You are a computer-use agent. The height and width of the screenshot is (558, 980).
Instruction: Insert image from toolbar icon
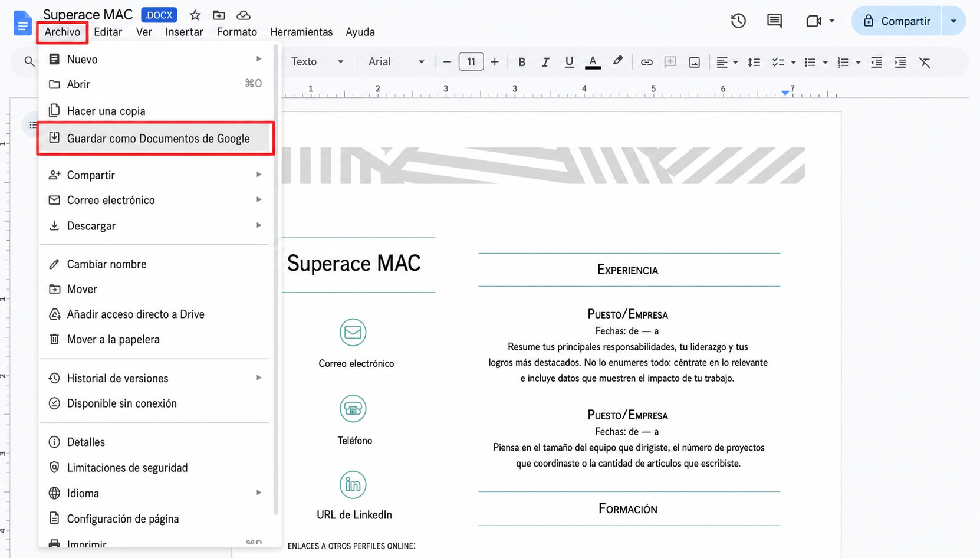point(695,62)
